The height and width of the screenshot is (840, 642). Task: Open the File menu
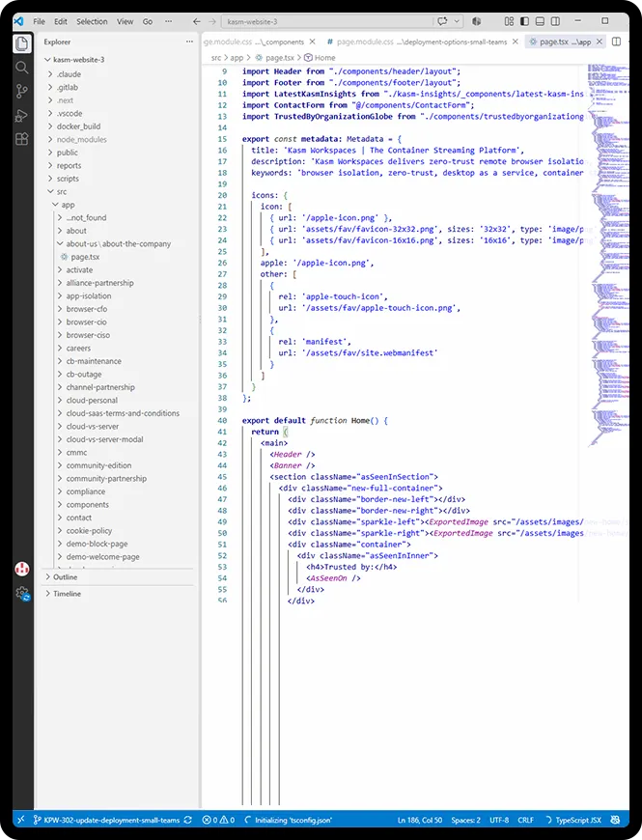pos(39,21)
